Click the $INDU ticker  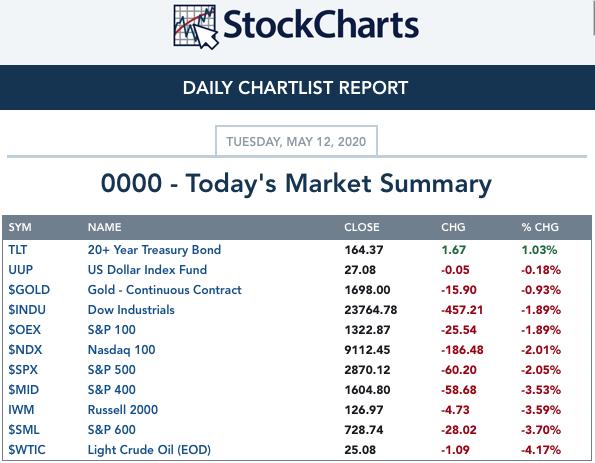coord(27,310)
